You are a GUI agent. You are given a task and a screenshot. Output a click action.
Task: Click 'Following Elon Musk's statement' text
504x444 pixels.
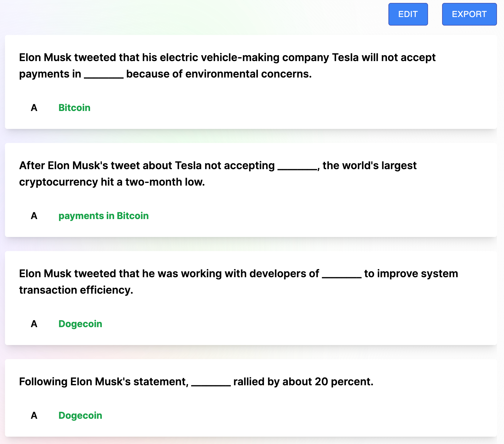click(103, 382)
